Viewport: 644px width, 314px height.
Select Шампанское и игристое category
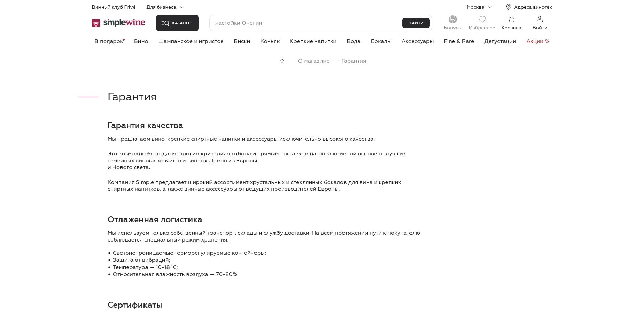pyautogui.click(x=191, y=41)
